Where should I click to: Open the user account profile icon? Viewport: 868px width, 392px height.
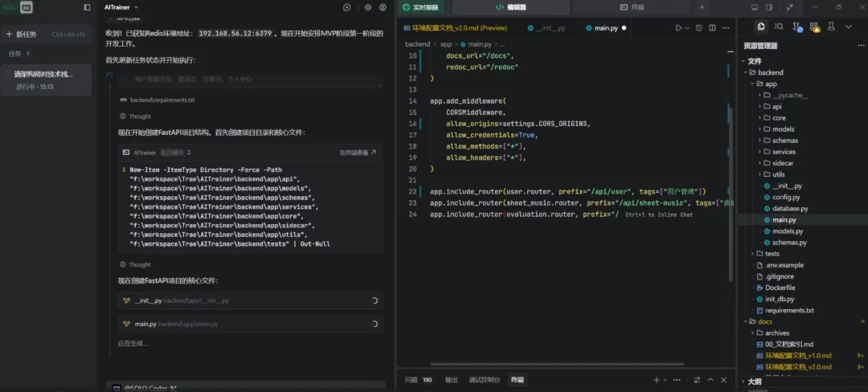pos(383,7)
